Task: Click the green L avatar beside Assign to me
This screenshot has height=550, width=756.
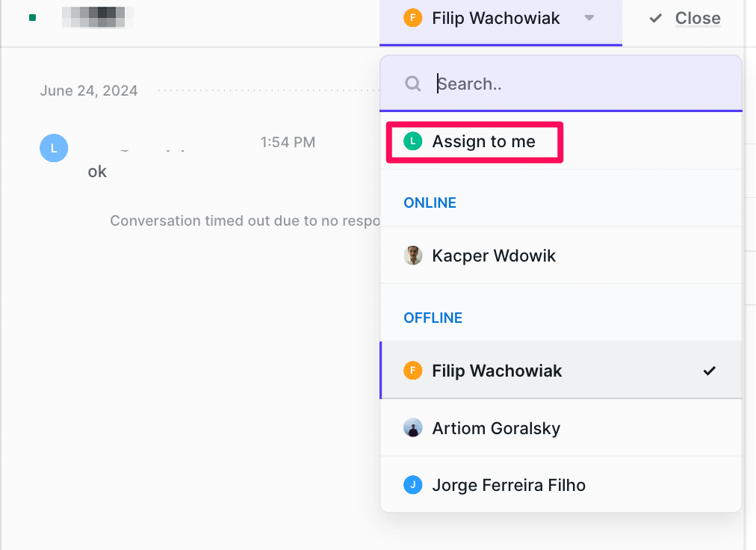Action: click(412, 141)
